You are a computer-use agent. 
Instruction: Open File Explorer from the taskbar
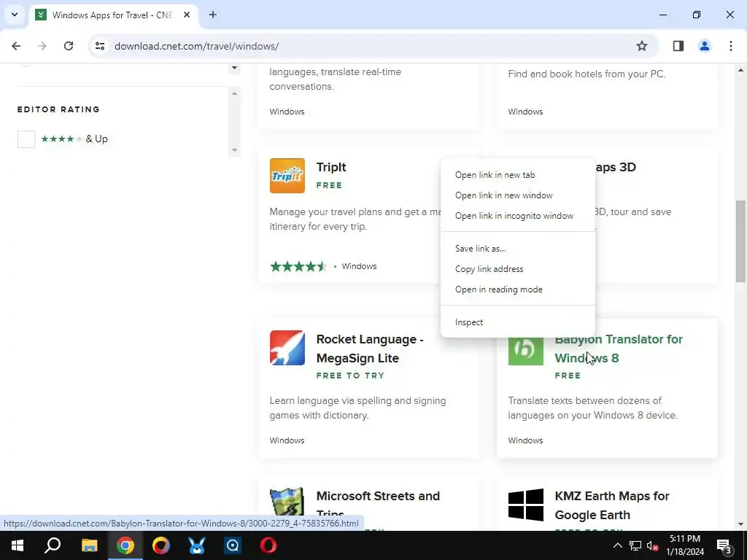[x=89, y=545]
